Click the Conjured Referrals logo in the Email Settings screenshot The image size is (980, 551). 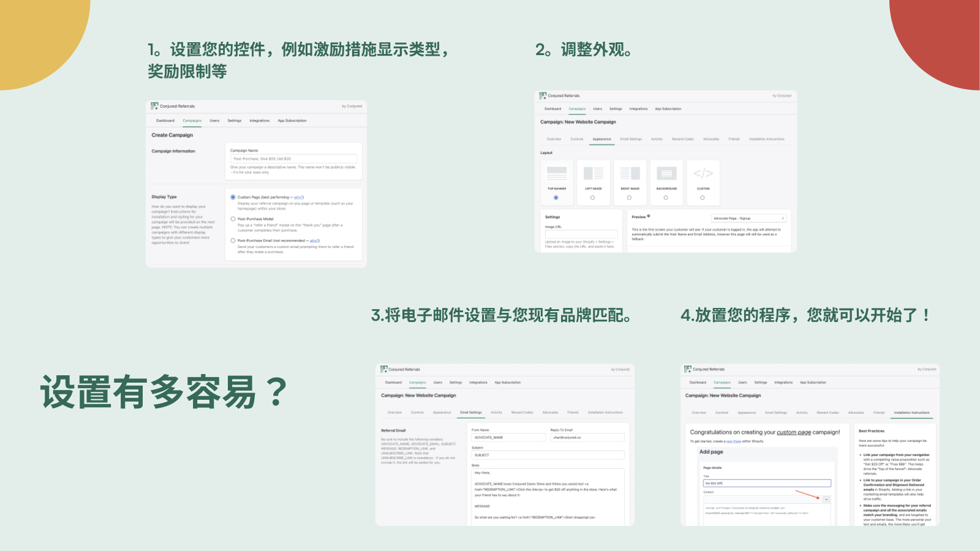pos(384,369)
